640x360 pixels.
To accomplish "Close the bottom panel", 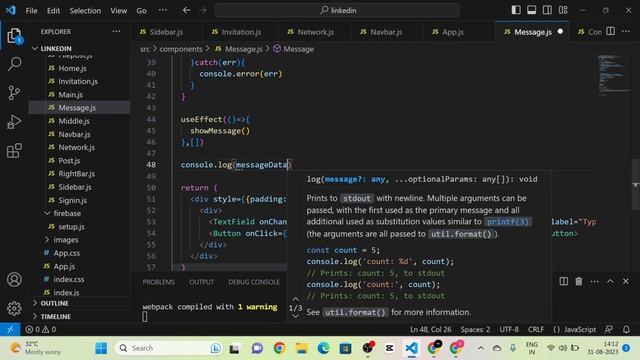I will tap(626, 281).
